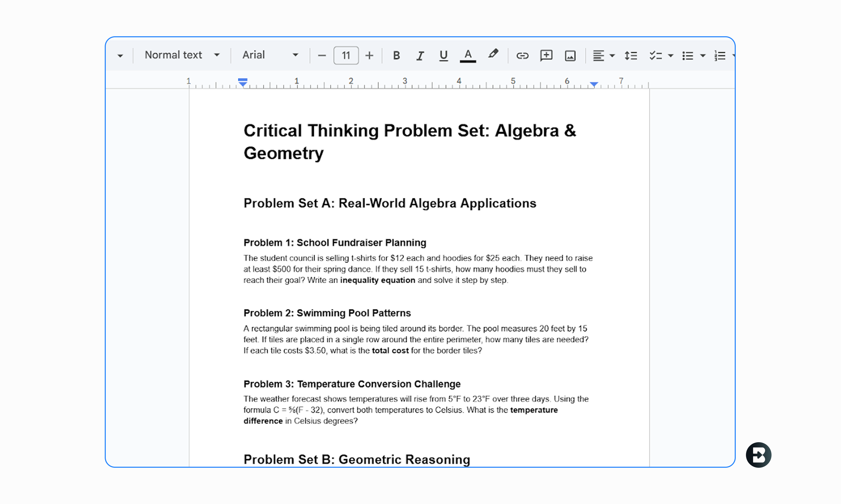Expand the bulleted list options arrow
841x504 pixels.
[x=703, y=55]
